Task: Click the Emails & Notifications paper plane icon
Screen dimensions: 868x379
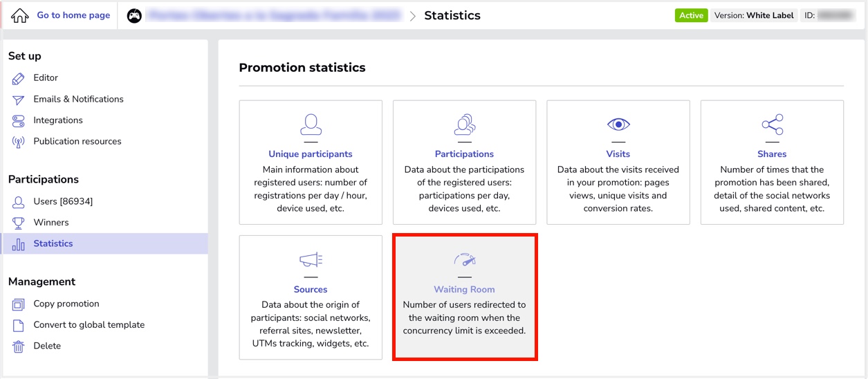Action: pyautogui.click(x=19, y=100)
